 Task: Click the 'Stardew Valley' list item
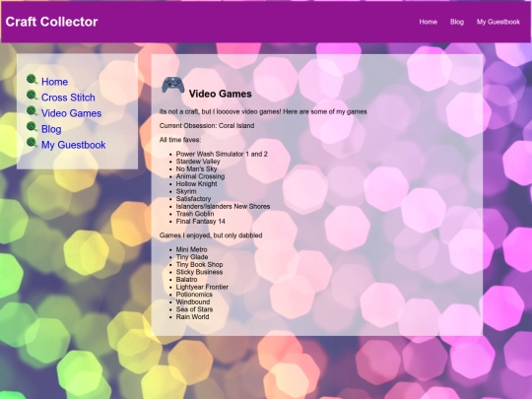point(198,162)
